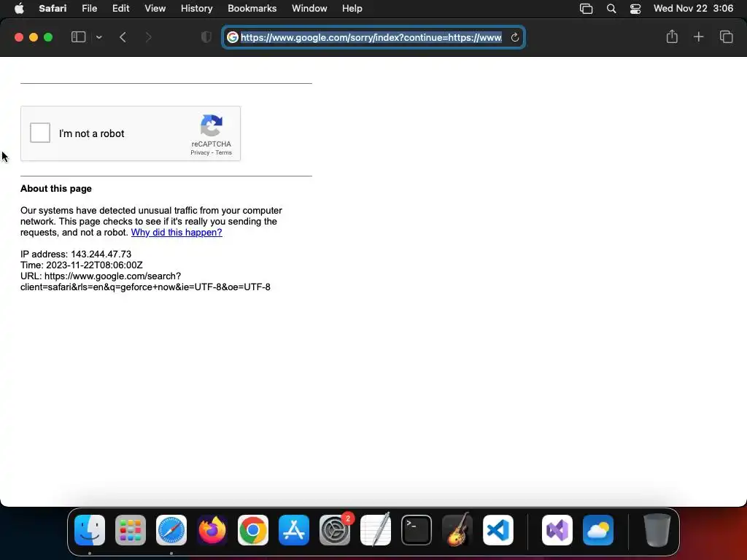Click the About this page heading
The width and height of the screenshot is (747, 560).
coord(55,189)
